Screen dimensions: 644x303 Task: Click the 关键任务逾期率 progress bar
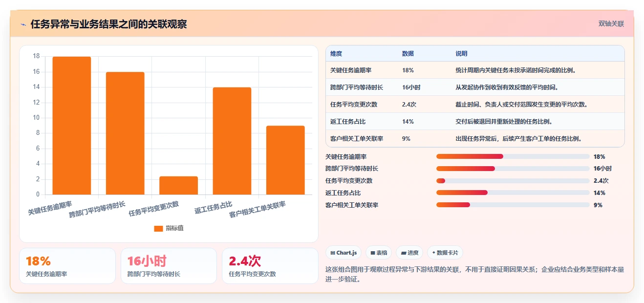513,156
